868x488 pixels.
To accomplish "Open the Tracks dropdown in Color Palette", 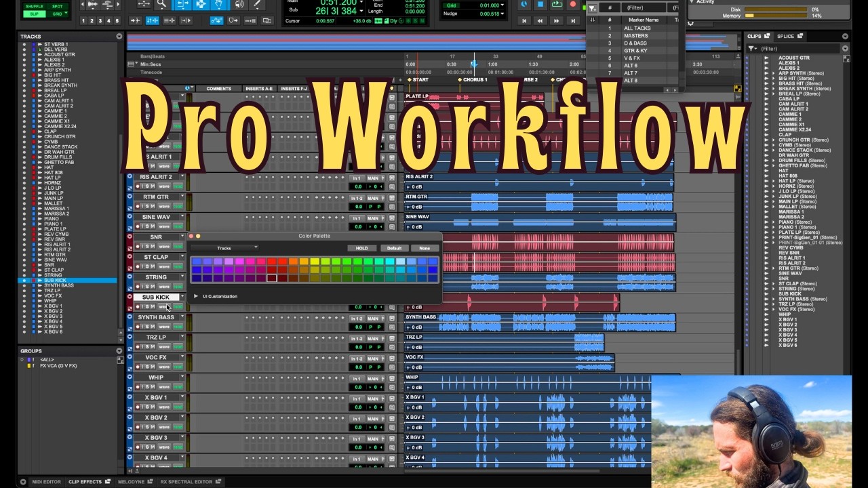I will (x=224, y=248).
